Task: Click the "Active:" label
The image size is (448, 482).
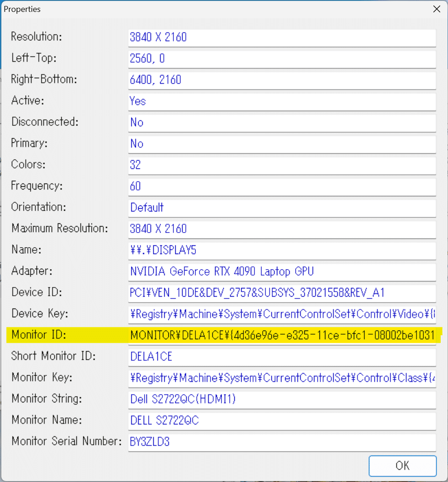Action: click(x=27, y=101)
